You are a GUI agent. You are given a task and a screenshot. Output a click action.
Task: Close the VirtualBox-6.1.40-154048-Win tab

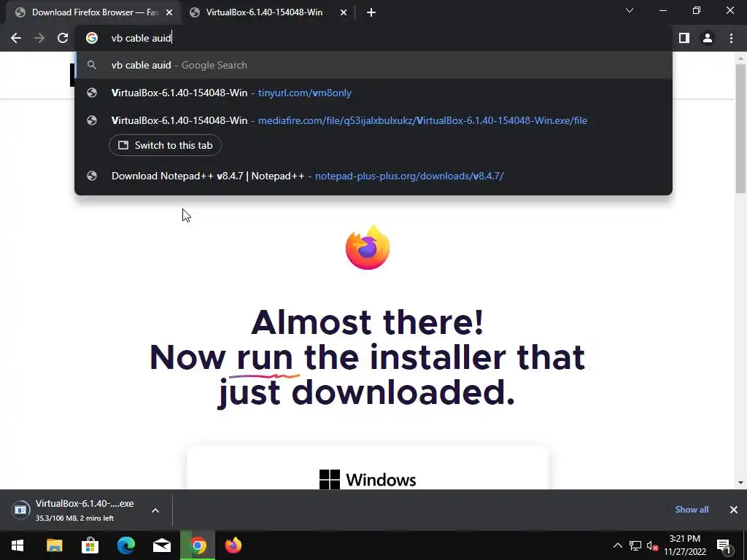click(x=344, y=13)
